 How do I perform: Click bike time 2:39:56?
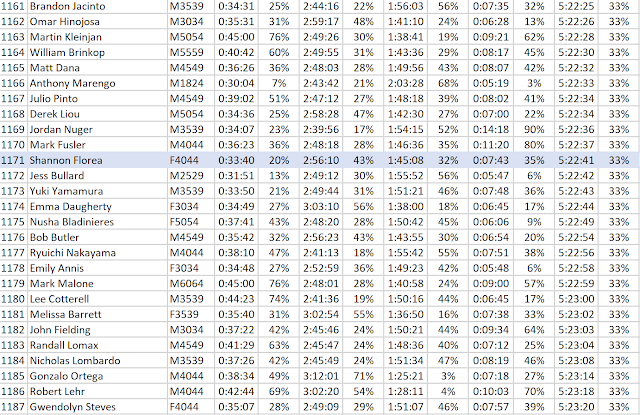[x=321, y=129]
